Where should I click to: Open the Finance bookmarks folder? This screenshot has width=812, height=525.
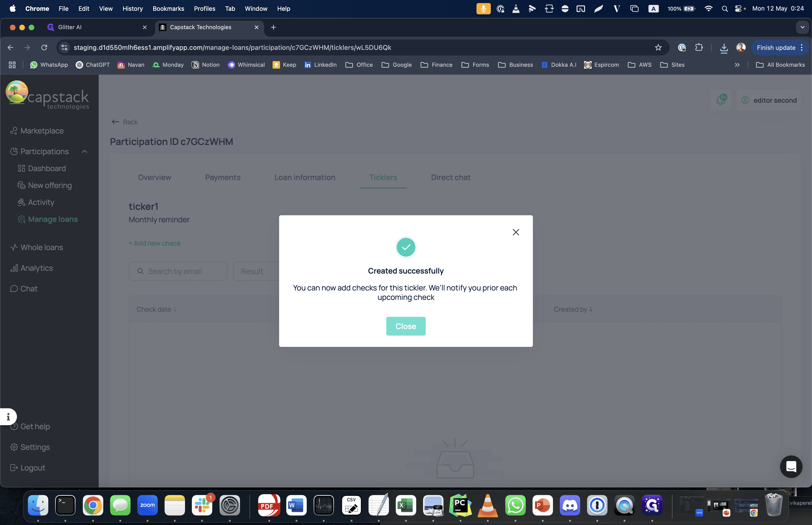point(437,65)
